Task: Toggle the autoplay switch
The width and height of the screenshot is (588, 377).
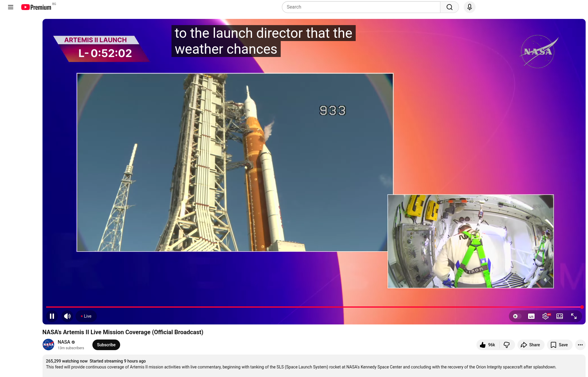Action: coord(516,316)
